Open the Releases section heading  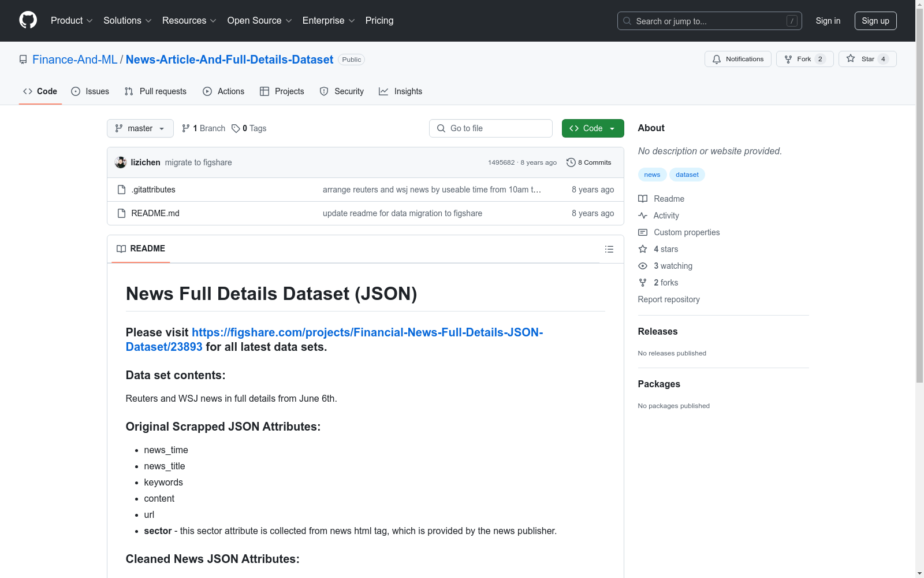click(x=658, y=331)
